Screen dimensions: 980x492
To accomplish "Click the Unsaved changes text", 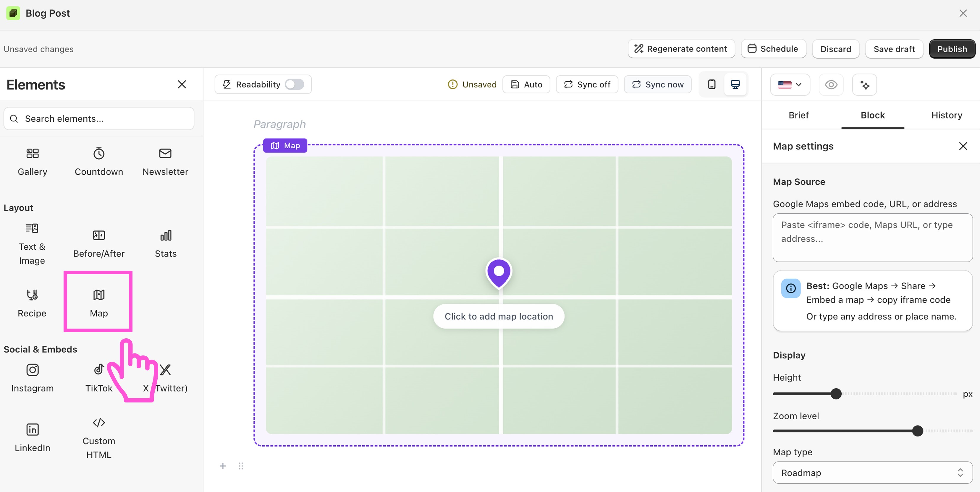I will (38, 49).
